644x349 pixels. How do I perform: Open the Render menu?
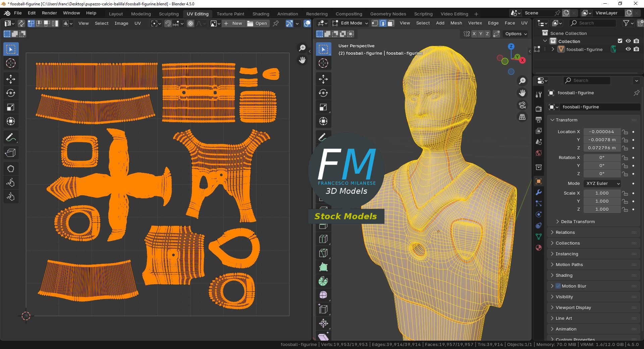click(x=49, y=13)
